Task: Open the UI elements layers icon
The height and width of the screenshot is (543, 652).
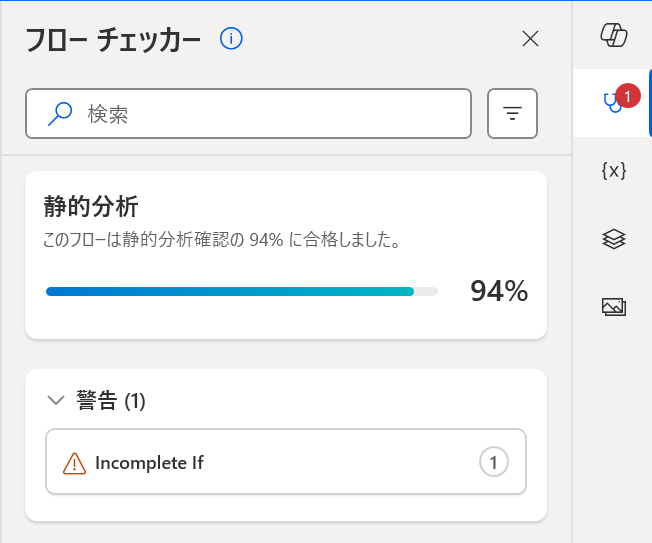Action: coord(613,238)
